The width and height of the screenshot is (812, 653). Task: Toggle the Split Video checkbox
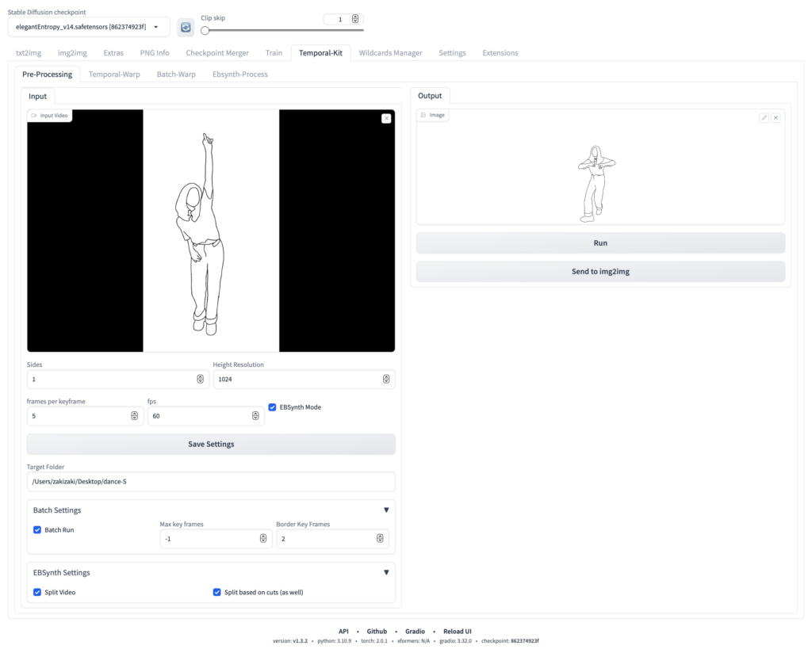(x=37, y=592)
